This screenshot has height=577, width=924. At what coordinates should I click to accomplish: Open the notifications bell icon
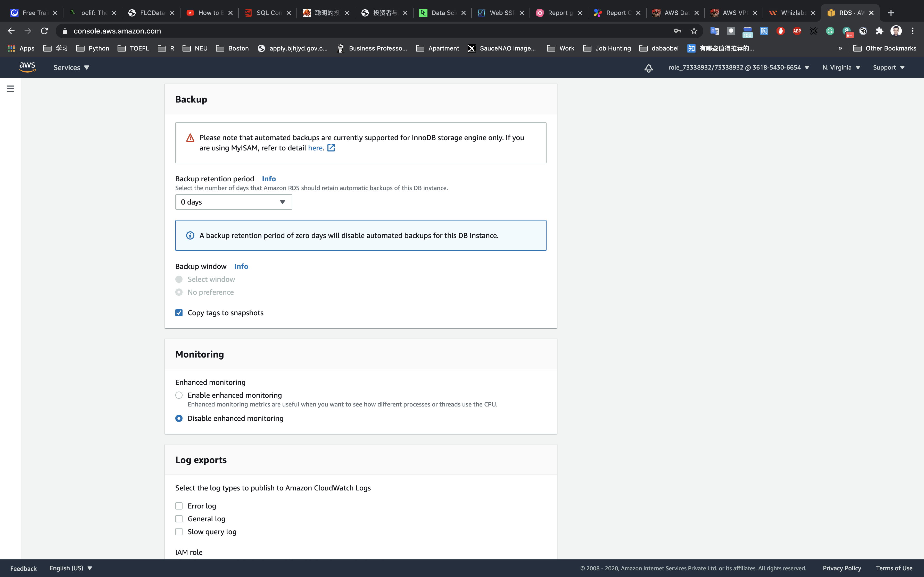[x=648, y=68]
